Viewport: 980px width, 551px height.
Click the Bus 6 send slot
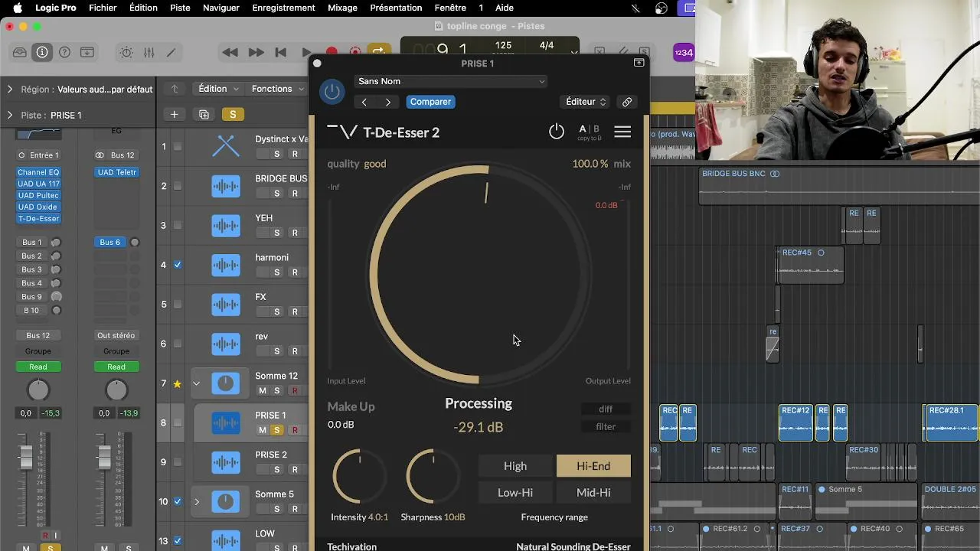coord(110,242)
